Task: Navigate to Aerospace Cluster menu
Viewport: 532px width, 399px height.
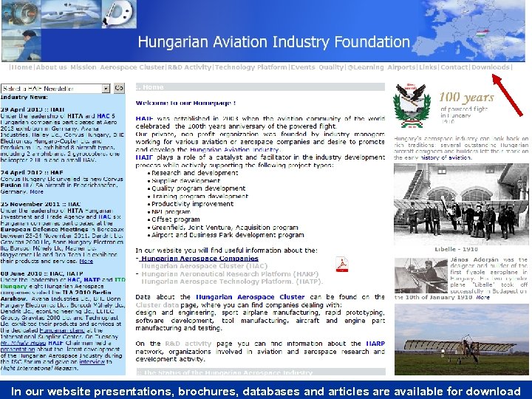Action: 132,67
